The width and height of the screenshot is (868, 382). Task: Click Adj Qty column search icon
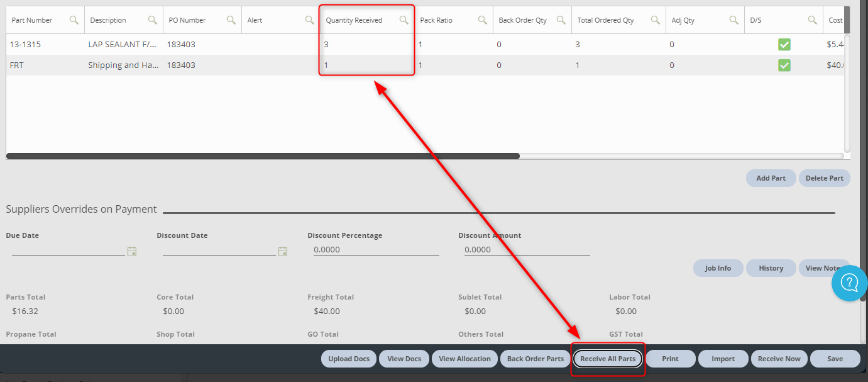coord(734,20)
